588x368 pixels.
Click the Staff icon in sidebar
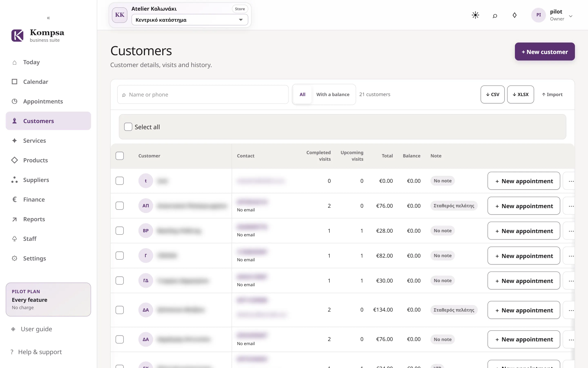pyautogui.click(x=14, y=239)
